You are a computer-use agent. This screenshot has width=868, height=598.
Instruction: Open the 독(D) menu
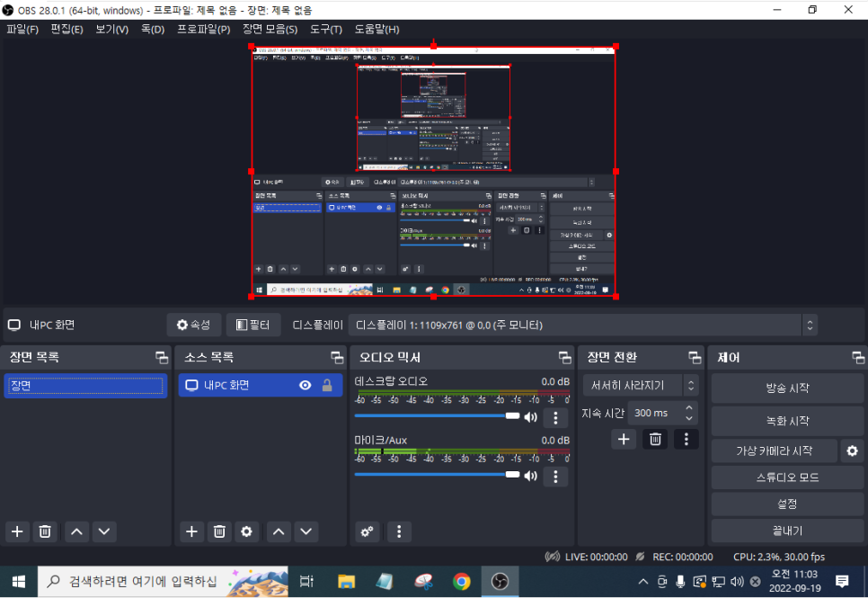click(153, 30)
